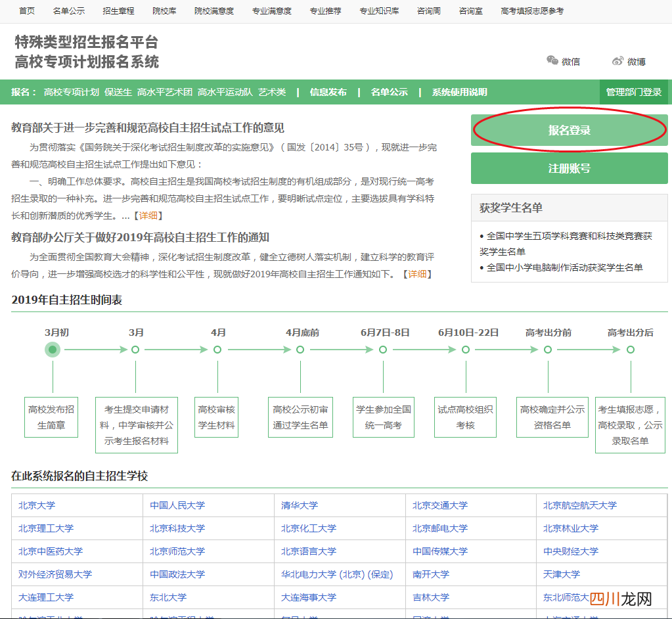Viewport: 672px width, 619px height.
Task: Open the 吉林大学 school link
Action: 431,597
